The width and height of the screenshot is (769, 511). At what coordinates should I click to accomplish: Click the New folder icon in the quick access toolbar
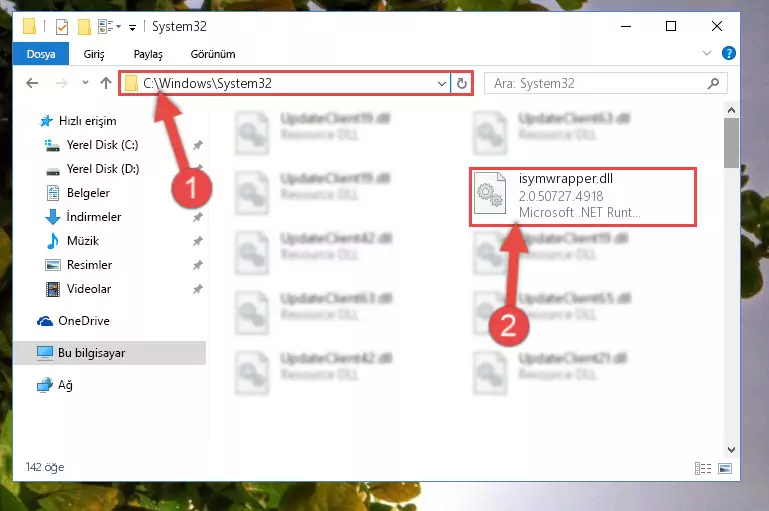tap(84, 26)
